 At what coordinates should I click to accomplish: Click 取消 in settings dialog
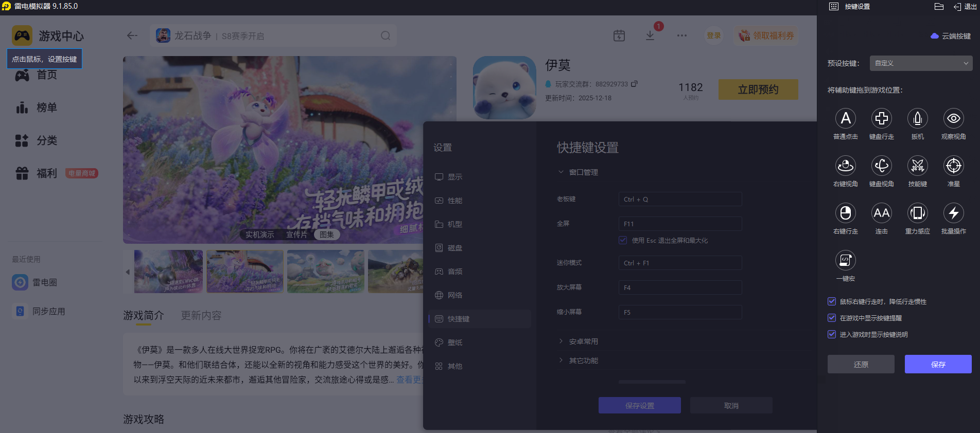coord(731,405)
